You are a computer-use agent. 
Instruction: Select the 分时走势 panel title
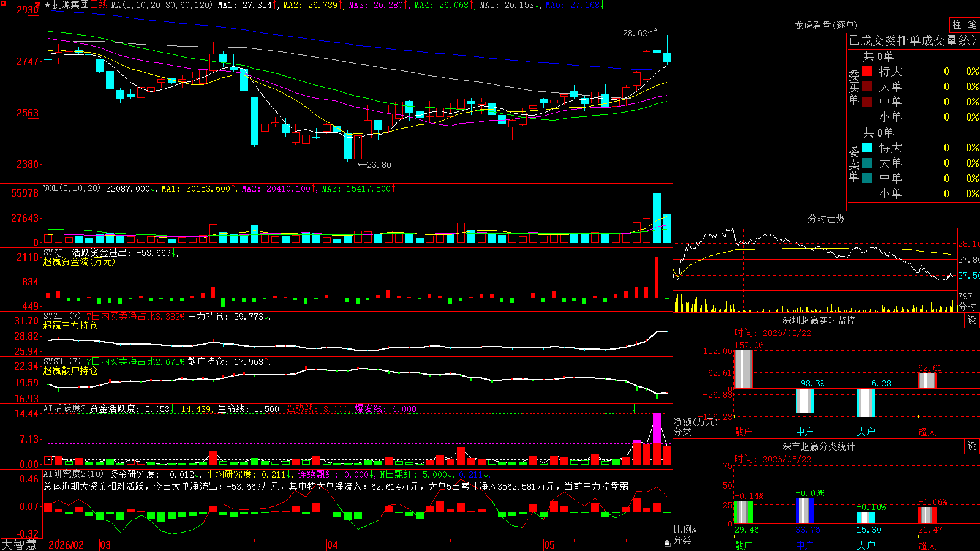pyautogui.click(x=826, y=219)
